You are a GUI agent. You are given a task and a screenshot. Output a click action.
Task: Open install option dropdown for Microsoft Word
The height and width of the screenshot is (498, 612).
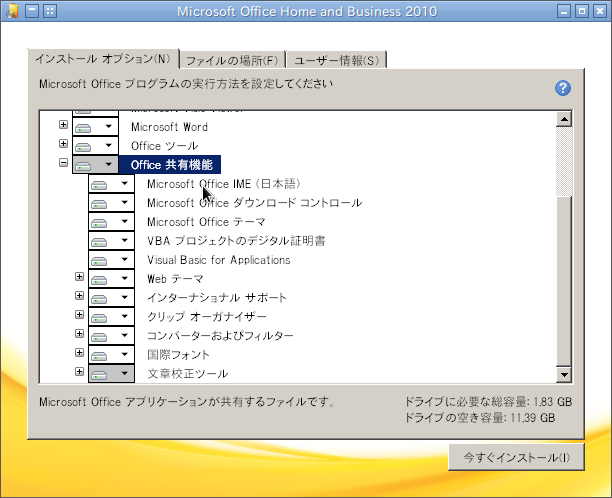pyautogui.click(x=96, y=126)
